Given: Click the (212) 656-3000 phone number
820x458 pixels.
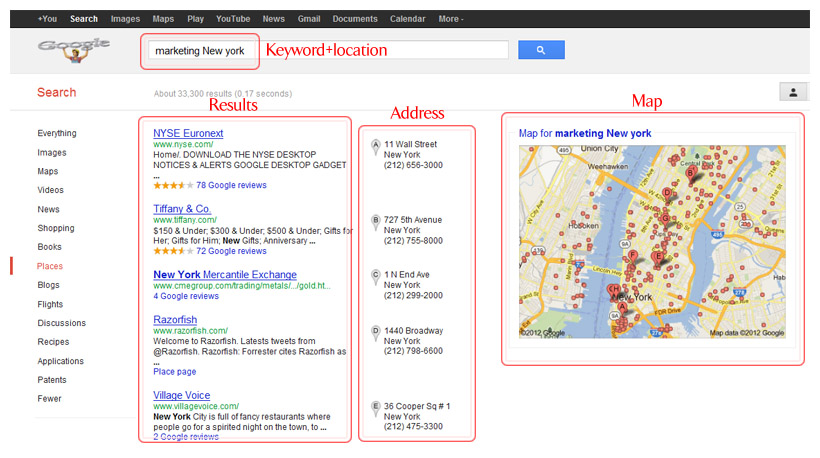Looking at the screenshot, I should (413, 165).
